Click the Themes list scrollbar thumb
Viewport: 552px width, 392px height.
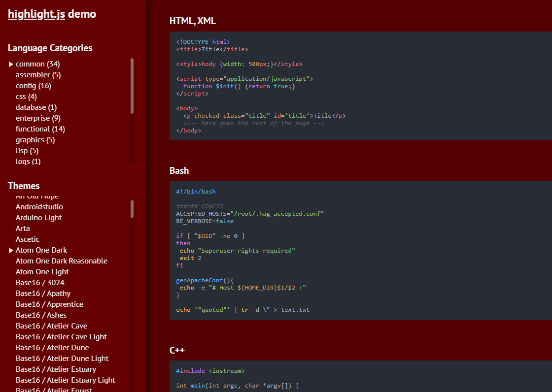point(132,209)
